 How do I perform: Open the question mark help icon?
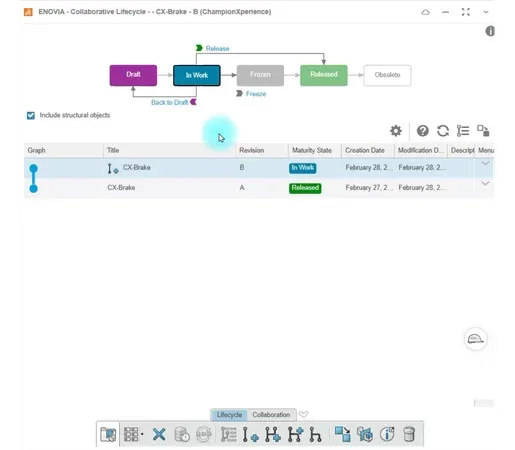(422, 131)
